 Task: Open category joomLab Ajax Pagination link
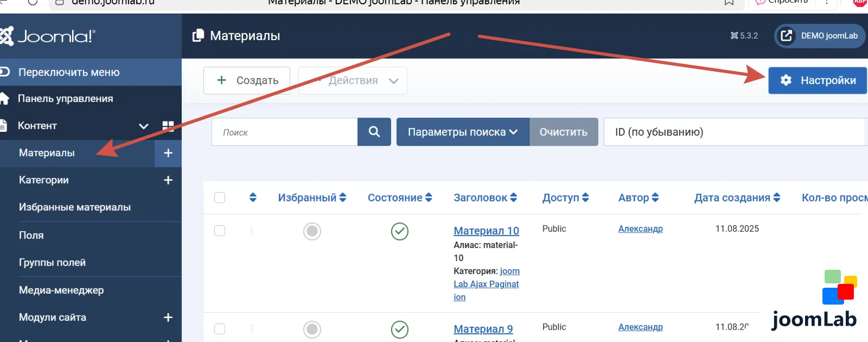[487, 284]
